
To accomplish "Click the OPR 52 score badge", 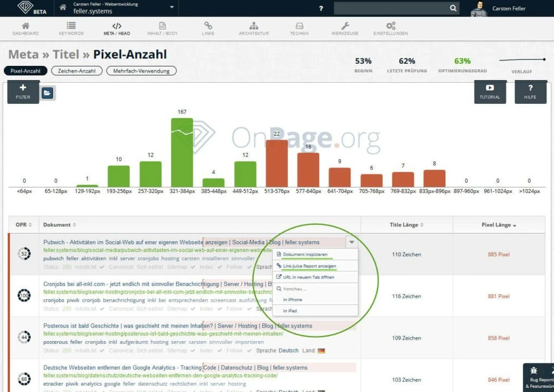I will [x=24, y=254].
